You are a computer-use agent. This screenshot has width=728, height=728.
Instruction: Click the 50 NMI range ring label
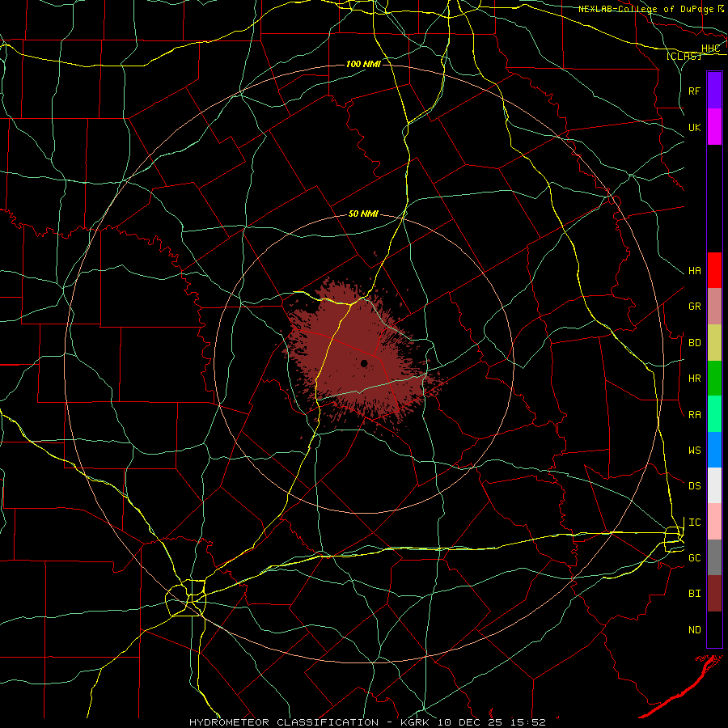tap(363, 214)
